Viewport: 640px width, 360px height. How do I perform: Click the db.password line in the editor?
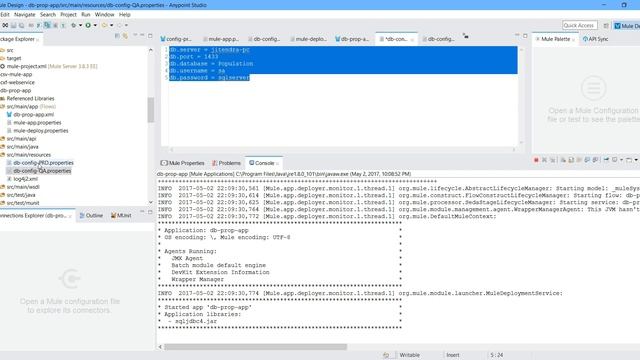tap(209, 78)
